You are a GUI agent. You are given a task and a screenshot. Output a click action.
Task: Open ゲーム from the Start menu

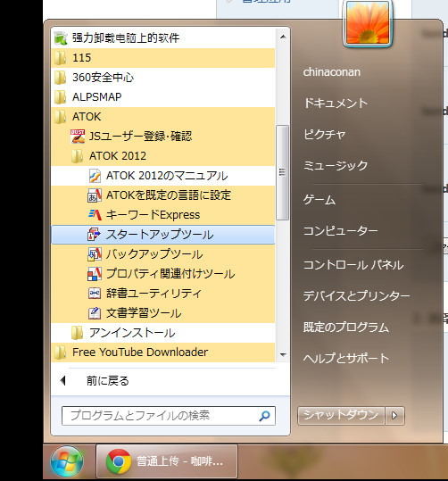click(x=319, y=200)
